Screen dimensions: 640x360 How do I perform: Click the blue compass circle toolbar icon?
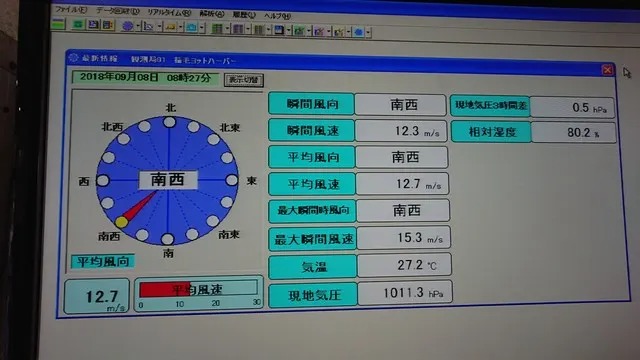128,26
